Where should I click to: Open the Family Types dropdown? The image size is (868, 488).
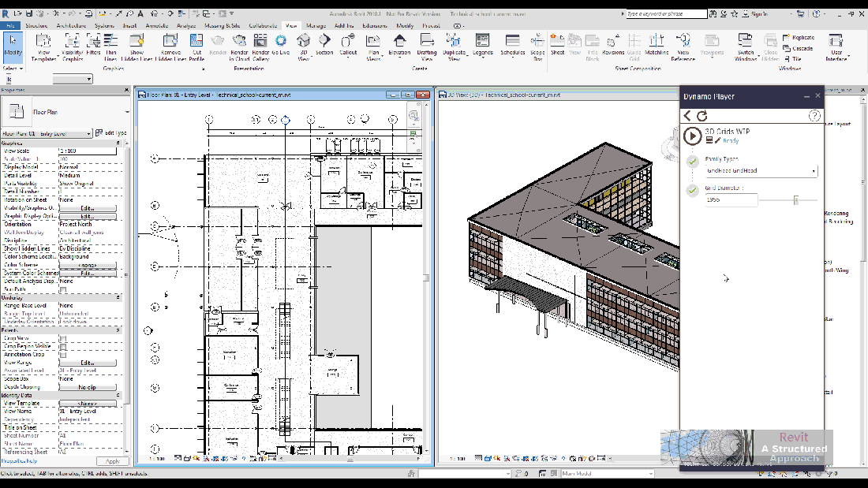pos(761,171)
